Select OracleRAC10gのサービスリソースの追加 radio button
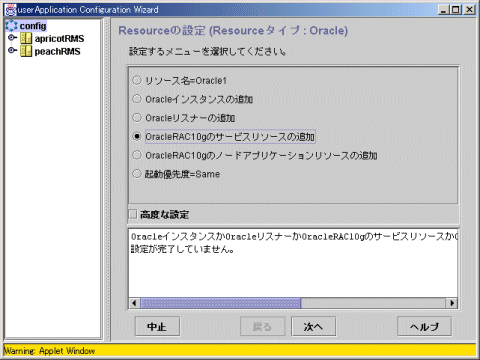 137,136
